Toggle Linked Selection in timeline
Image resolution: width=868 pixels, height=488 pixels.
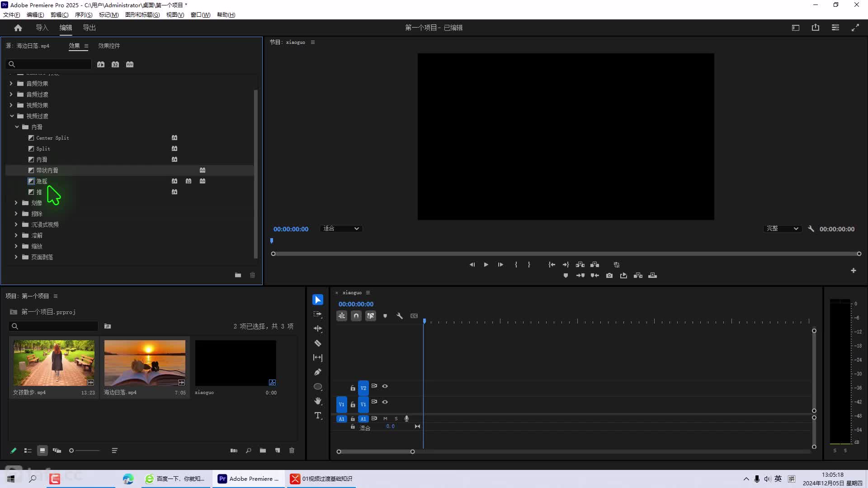(x=371, y=316)
